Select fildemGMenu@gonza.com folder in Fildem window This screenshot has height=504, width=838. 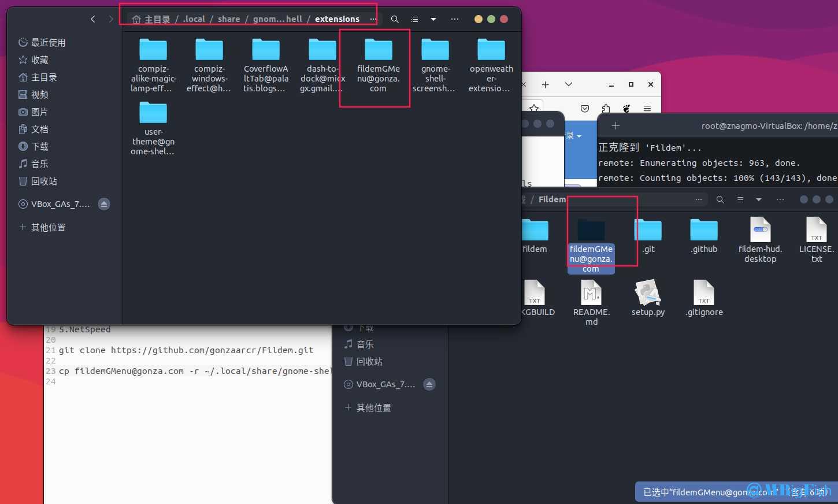point(591,246)
